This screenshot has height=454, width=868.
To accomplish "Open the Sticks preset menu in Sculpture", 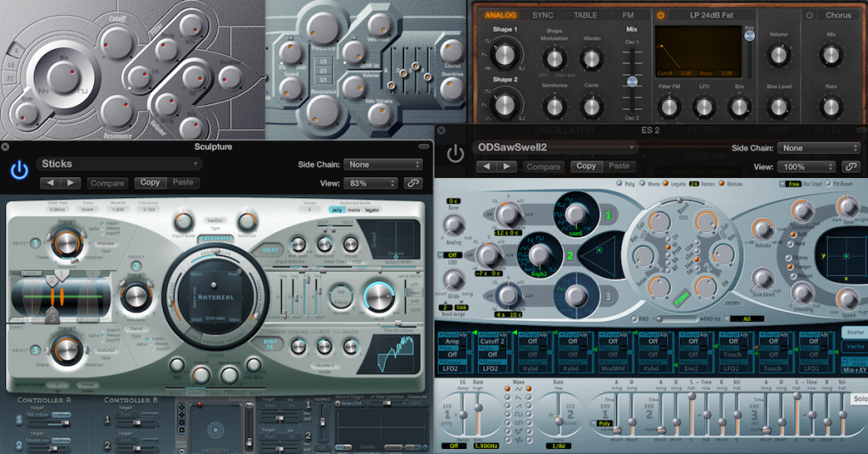I will pos(119,163).
